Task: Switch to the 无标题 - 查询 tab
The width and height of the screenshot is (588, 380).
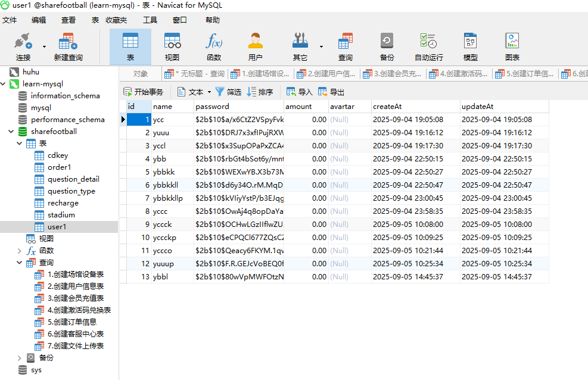Action: click(x=195, y=74)
